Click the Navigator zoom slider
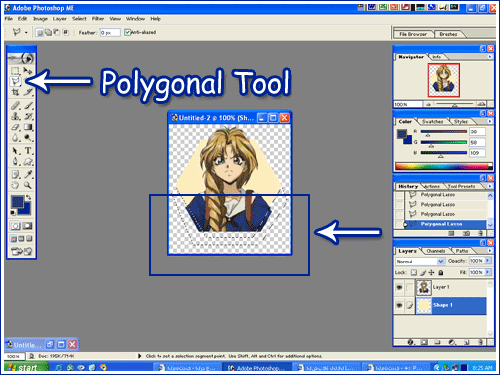The image size is (500, 375). coord(455,104)
